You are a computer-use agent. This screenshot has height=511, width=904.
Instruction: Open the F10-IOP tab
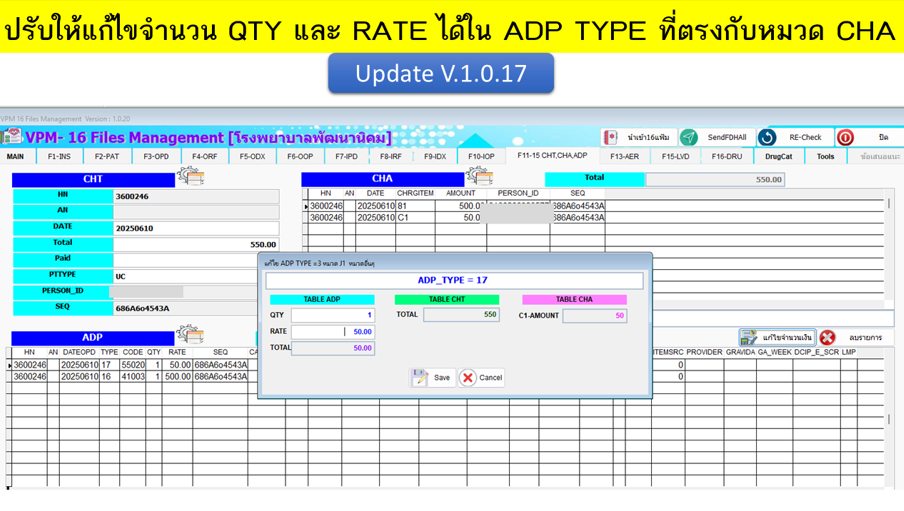tap(481, 156)
